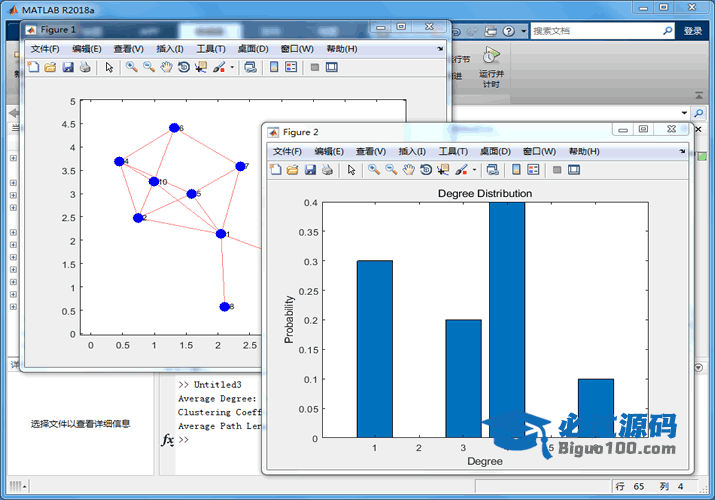Select Data Cursor tool in Figure 1

[x=201, y=67]
